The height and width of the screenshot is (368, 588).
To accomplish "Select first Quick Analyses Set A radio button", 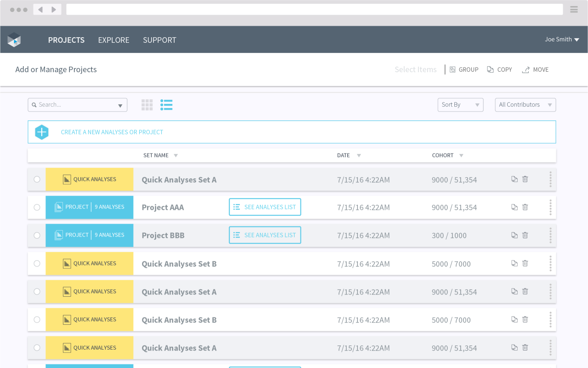I will [37, 179].
